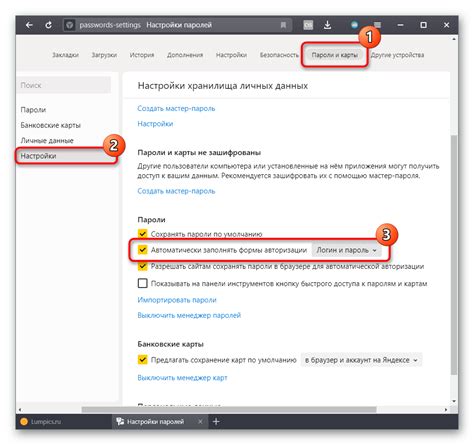The image size is (474, 445).
Task: Switch to the Безопасность tab
Action: [279, 55]
